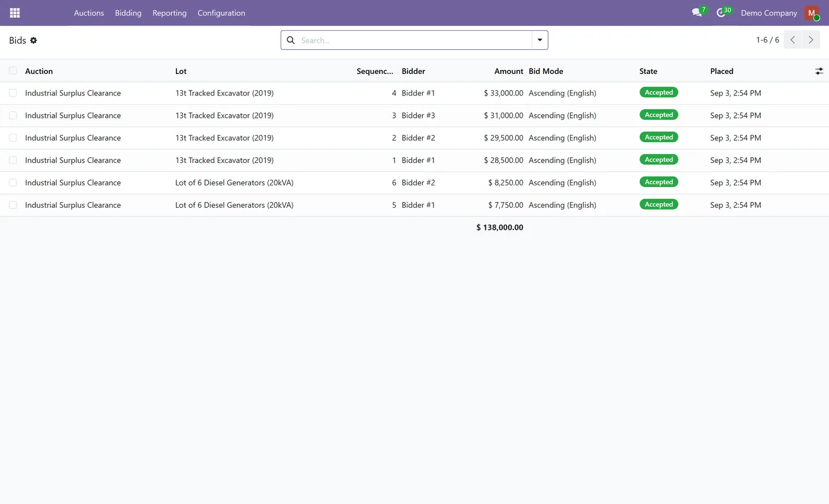
Task: Click Lot of 6 Diesel Generators, sequence 6
Action: (x=234, y=183)
